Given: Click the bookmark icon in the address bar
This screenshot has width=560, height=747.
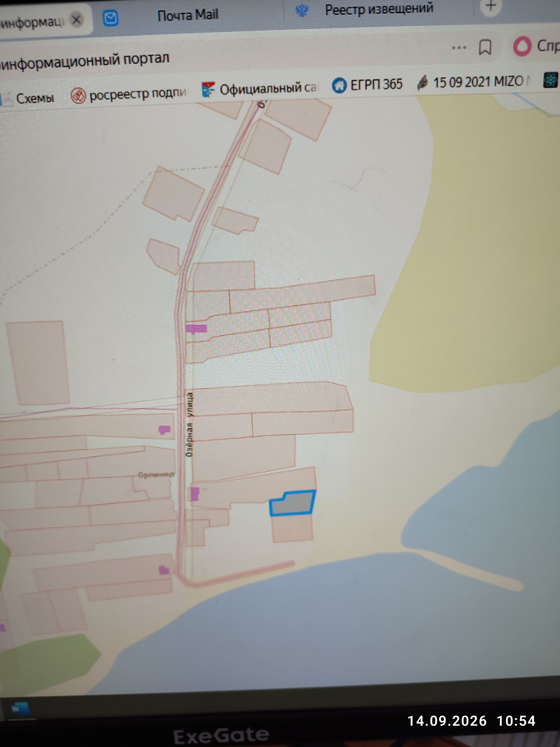Looking at the screenshot, I should click(485, 47).
